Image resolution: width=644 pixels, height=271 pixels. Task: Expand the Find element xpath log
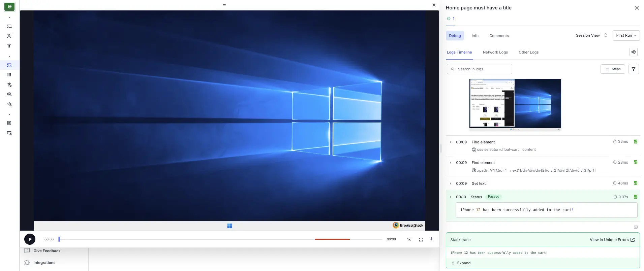(451, 163)
